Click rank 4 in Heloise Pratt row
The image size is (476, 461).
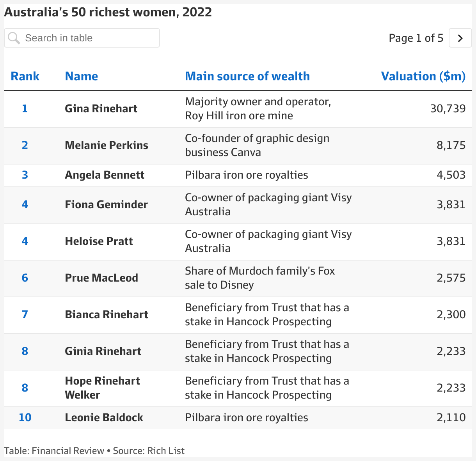coord(25,241)
